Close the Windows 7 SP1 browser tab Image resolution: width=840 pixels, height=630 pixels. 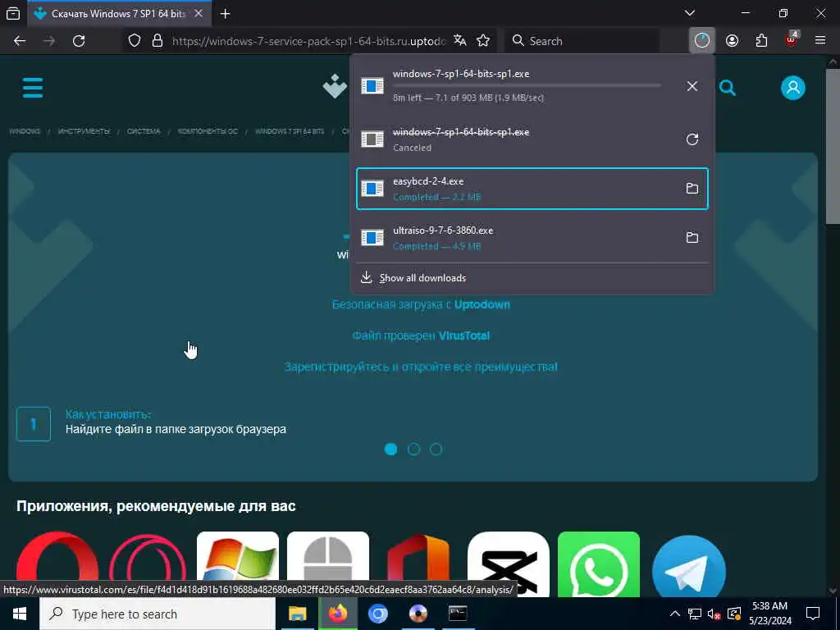(199, 13)
